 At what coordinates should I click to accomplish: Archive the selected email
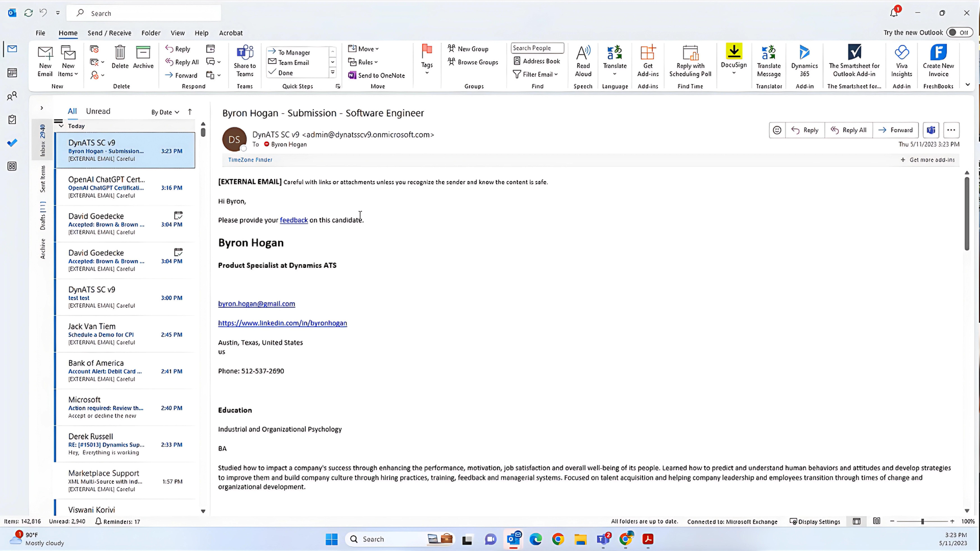[143, 57]
